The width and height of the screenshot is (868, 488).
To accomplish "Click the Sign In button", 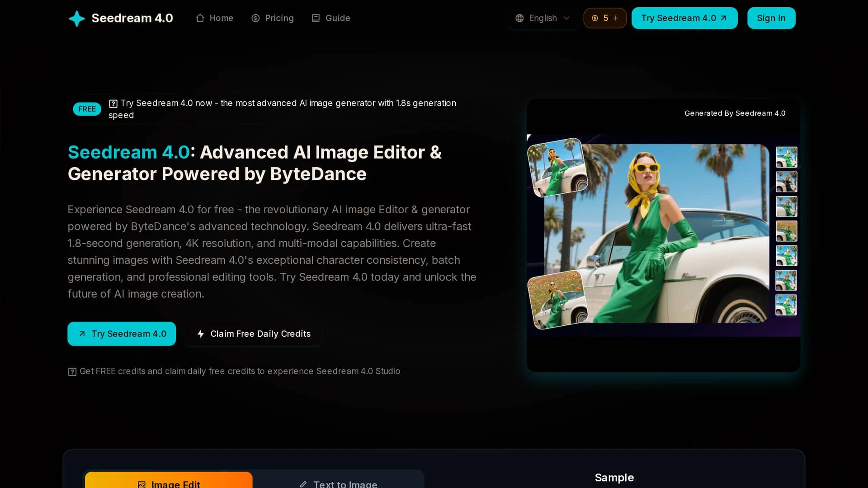I will 771,18.
